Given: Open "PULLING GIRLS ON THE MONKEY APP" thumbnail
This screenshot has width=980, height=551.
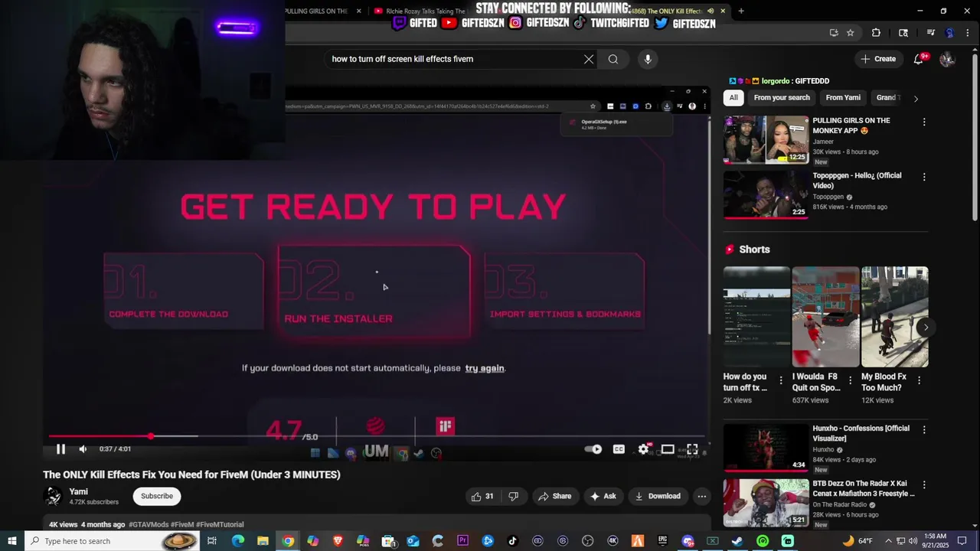Looking at the screenshot, I should [766, 140].
